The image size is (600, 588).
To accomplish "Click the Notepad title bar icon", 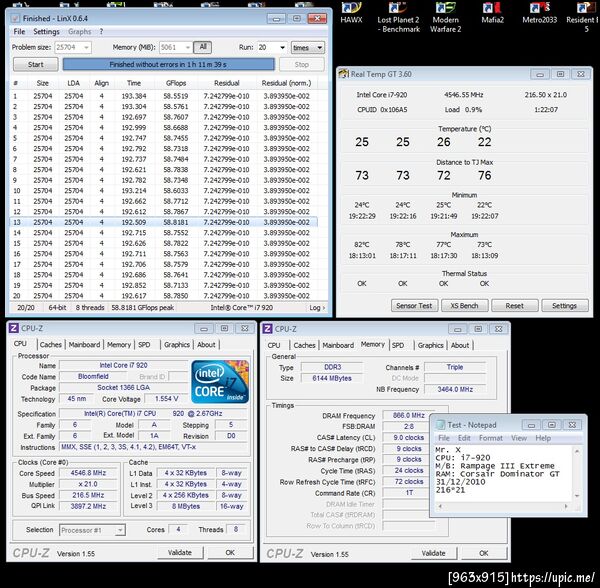I will tap(440, 425).
